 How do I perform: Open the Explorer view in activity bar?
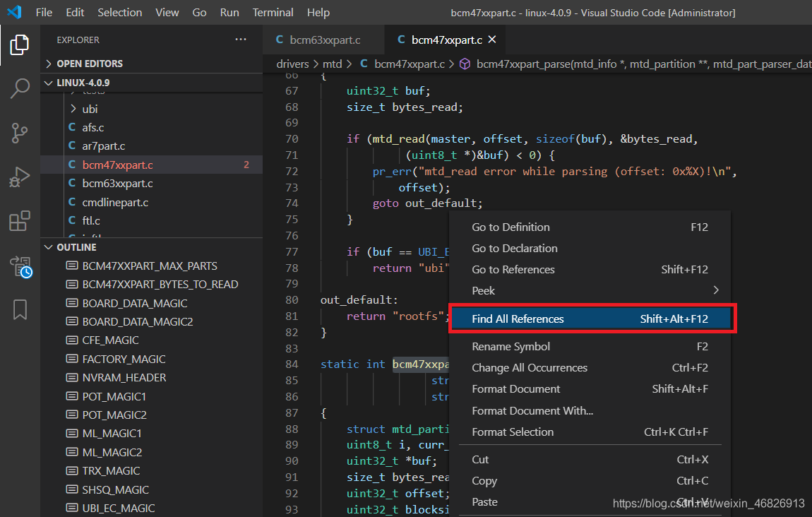pos(20,45)
